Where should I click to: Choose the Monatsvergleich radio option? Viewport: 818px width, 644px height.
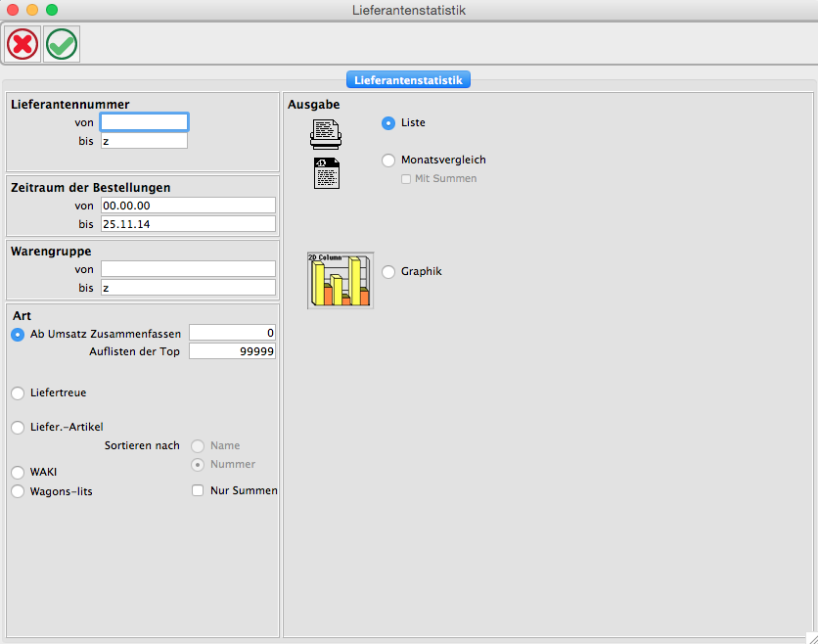click(x=388, y=161)
